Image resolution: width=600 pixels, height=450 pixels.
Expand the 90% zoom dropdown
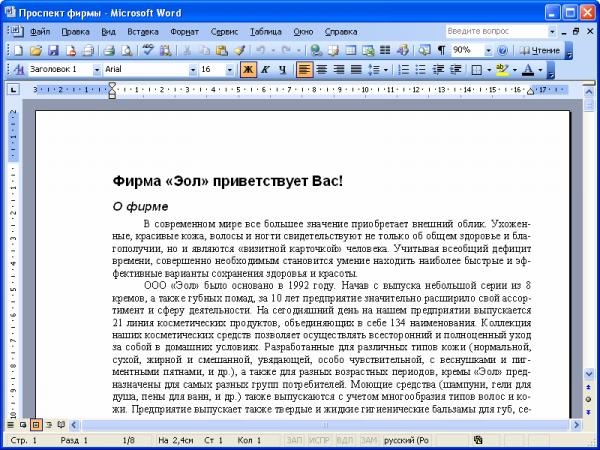pos(488,50)
